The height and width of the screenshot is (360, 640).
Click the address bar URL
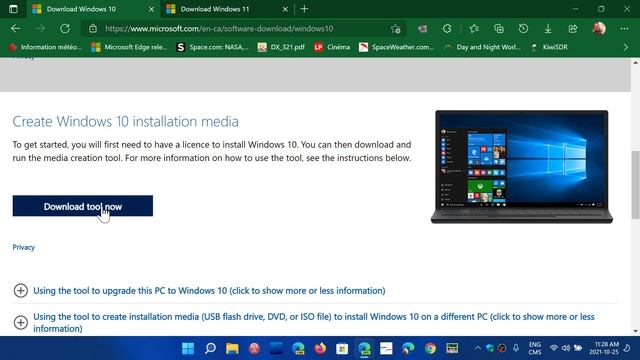coord(219,29)
